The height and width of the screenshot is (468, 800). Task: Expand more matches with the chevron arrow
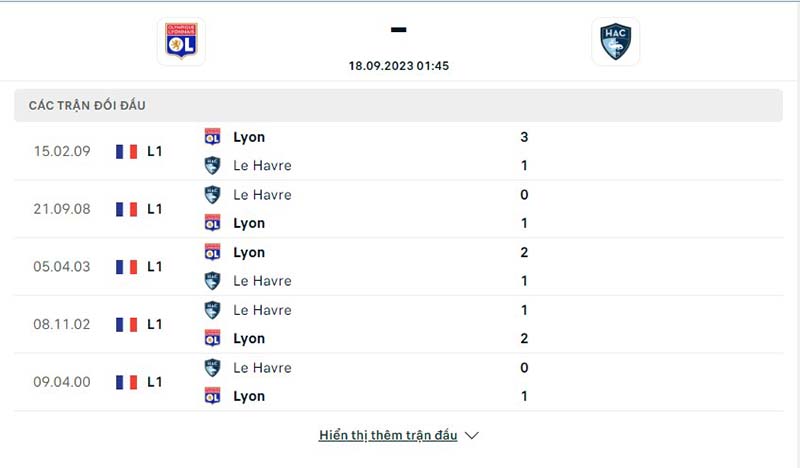point(472,435)
